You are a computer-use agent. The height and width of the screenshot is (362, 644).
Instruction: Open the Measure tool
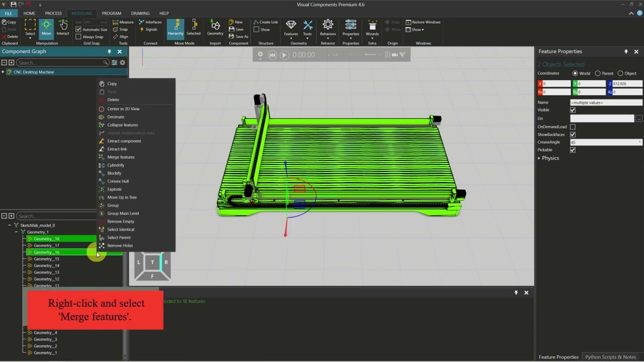tap(123, 22)
